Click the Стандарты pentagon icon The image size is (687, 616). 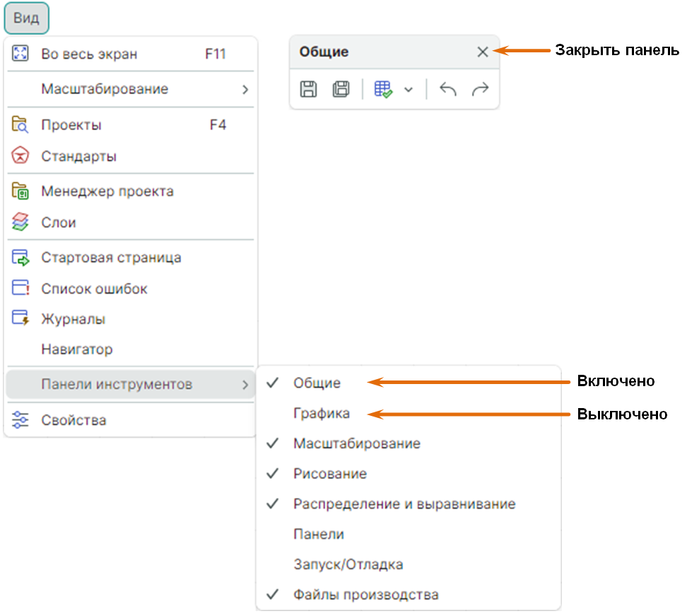[x=20, y=156]
